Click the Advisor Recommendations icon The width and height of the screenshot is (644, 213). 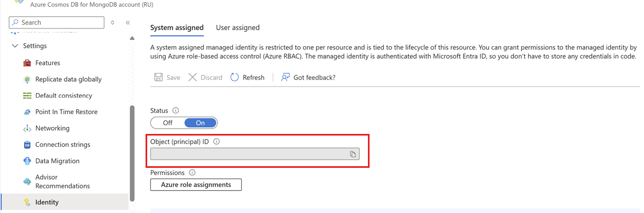[x=27, y=181]
